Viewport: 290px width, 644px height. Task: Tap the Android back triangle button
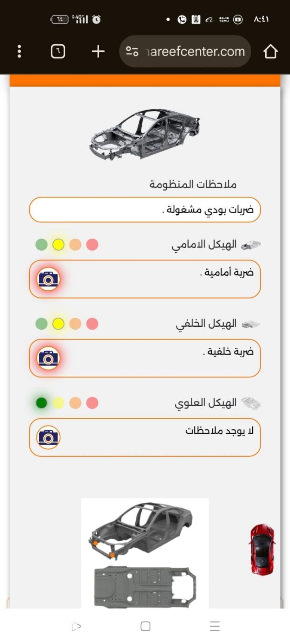click(x=76, y=626)
